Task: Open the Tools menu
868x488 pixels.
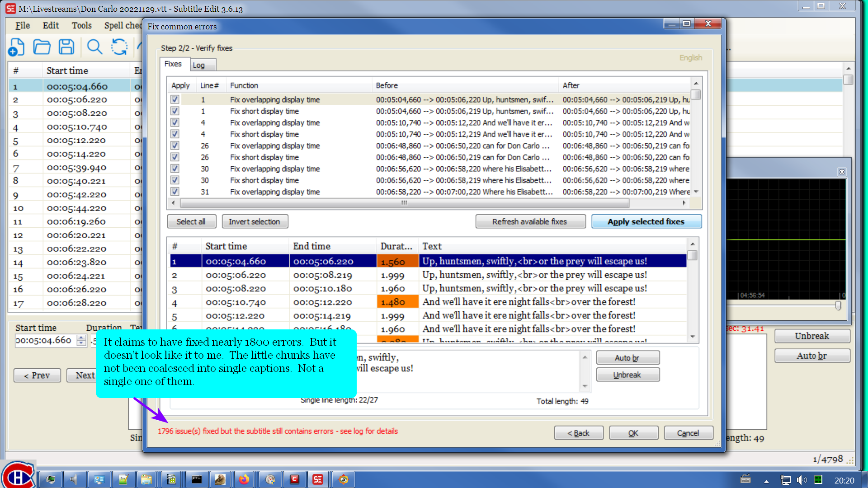Action: [x=81, y=26]
